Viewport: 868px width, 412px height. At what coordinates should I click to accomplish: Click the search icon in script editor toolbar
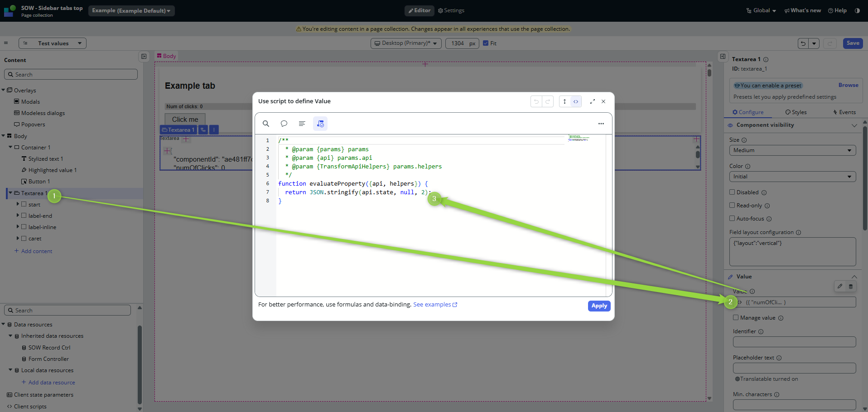(x=266, y=124)
